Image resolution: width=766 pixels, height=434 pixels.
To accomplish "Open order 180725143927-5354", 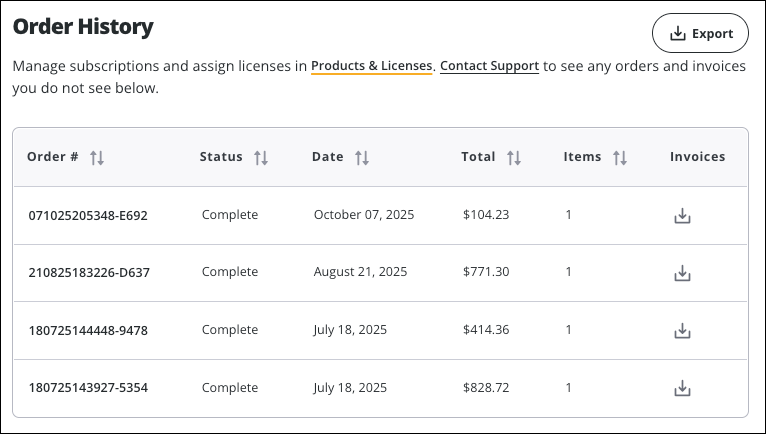I will 88,388.
